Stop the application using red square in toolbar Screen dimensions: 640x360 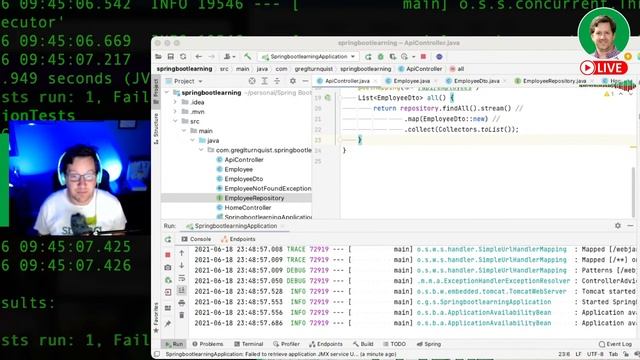[423, 56]
